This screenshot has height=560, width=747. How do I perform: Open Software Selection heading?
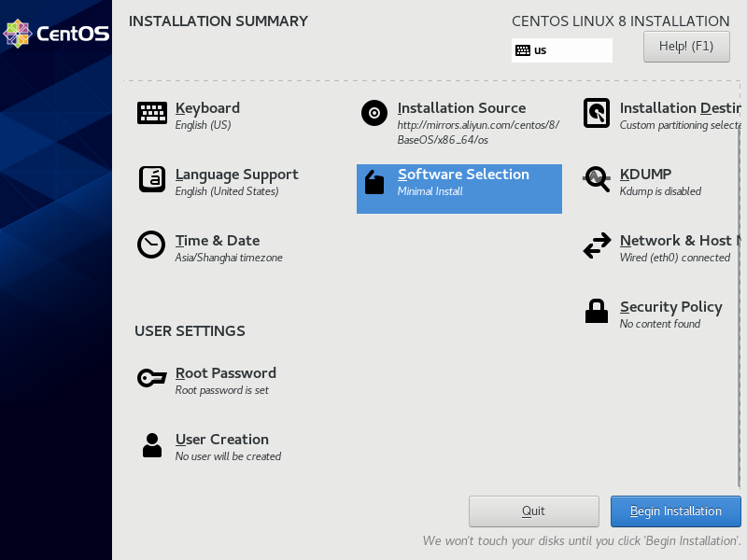(x=463, y=175)
